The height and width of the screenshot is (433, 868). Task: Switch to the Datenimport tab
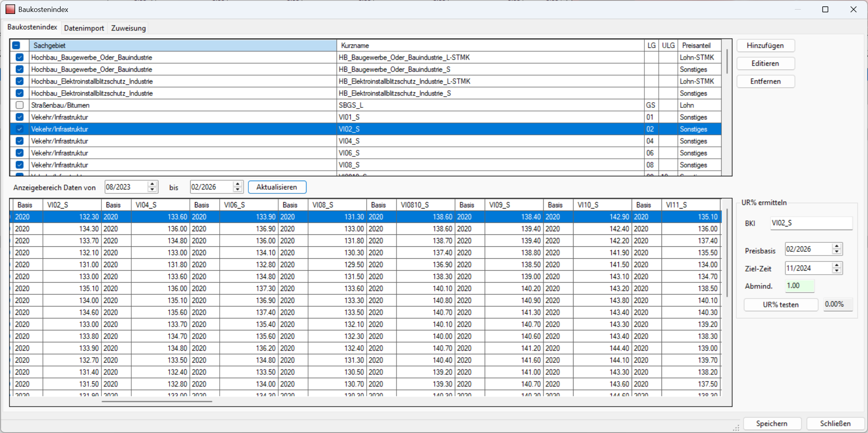[84, 28]
